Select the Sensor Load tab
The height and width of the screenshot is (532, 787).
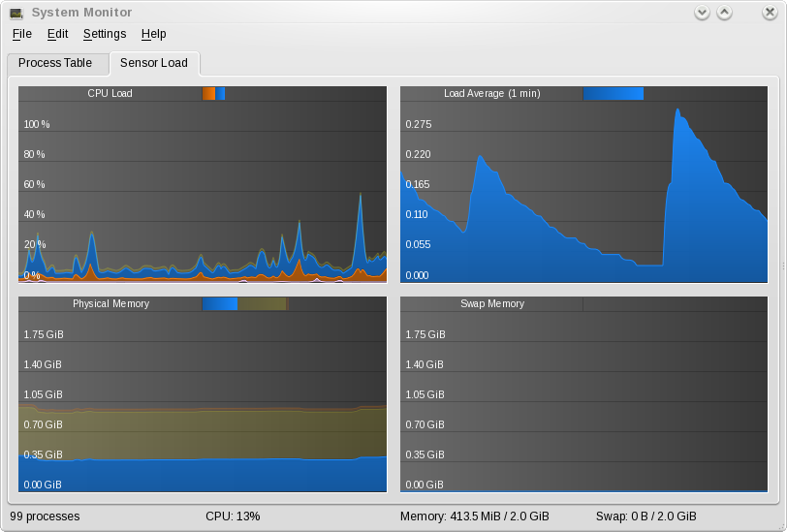[x=154, y=63]
